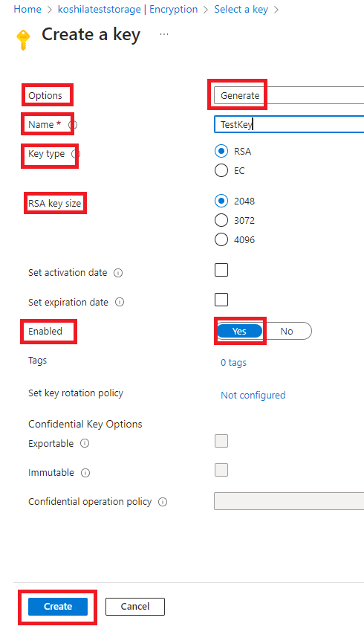The image size is (364, 632).
Task: Tick the Set activation date checkbox
Action: click(x=221, y=270)
